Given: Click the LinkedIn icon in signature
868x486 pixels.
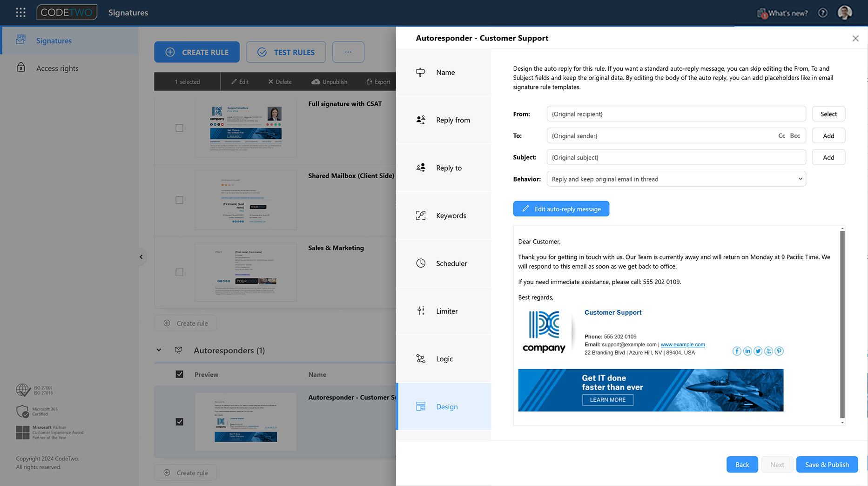Looking at the screenshot, I should [747, 351].
